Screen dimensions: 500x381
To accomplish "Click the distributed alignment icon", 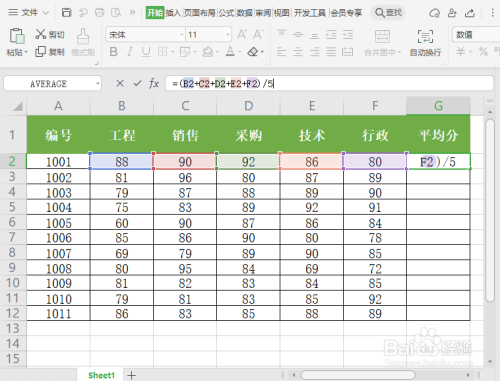I will pos(348,52).
